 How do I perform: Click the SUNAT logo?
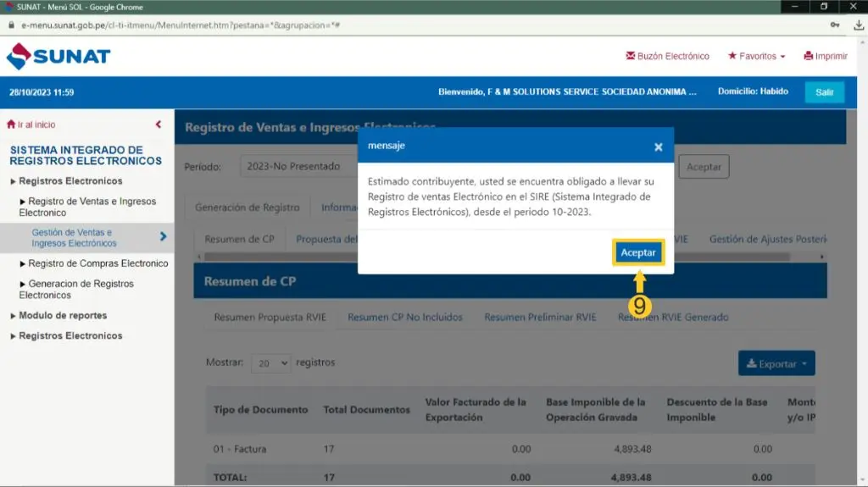pyautogui.click(x=58, y=57)
